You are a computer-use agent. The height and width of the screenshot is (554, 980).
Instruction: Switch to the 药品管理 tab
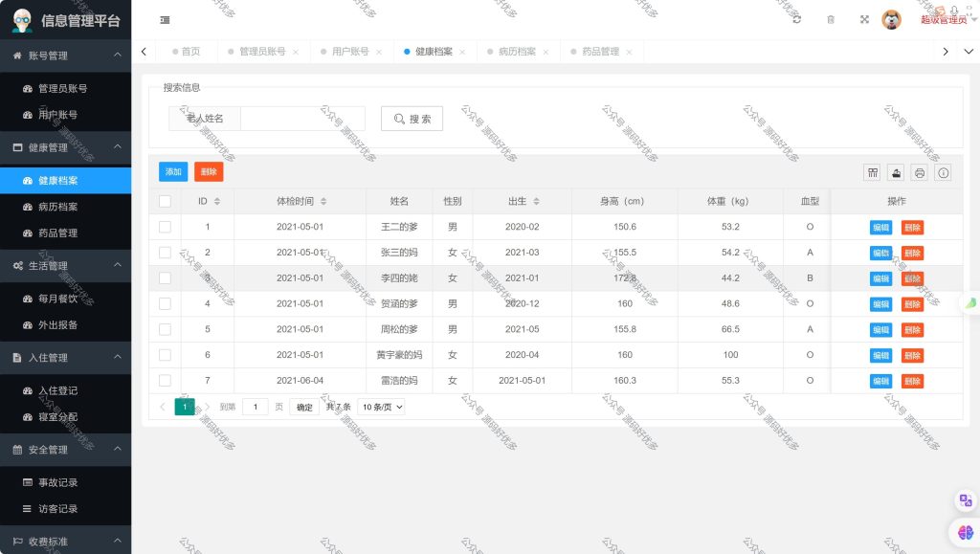click(x=601, y=52)
